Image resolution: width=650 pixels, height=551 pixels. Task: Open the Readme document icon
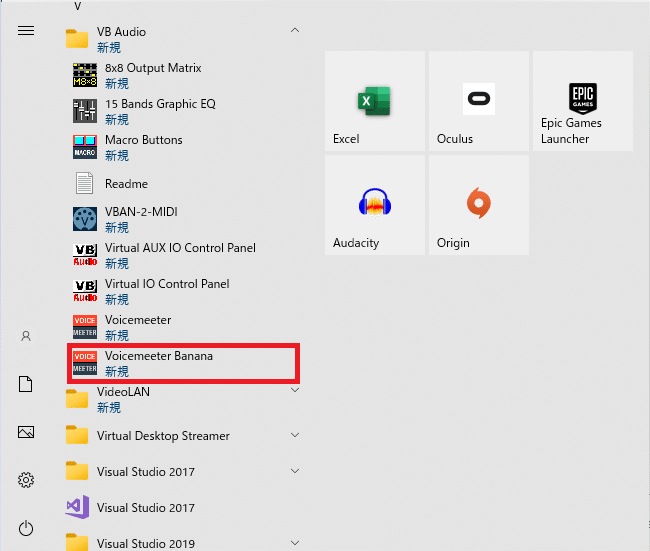point(85,183)
